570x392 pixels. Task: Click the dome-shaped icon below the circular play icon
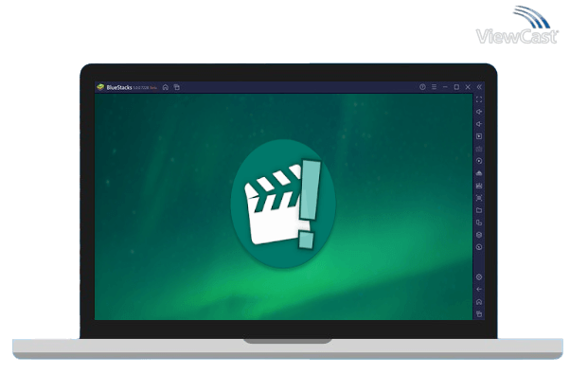[x=479, y=173]
